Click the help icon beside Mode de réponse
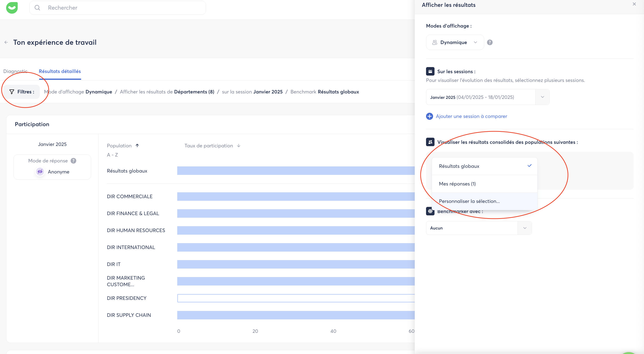The height and width of the screenshot is (354, 644). tap(73, 161)
